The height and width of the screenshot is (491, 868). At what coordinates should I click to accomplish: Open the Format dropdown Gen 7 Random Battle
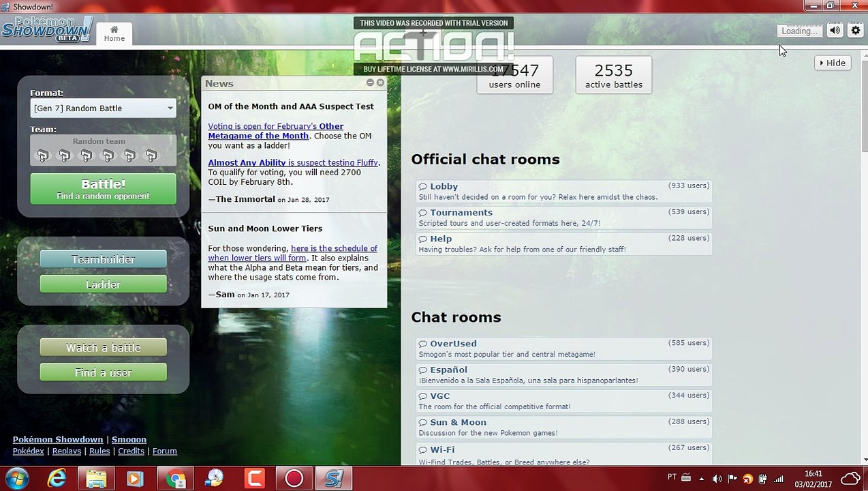tap(103, 108)
